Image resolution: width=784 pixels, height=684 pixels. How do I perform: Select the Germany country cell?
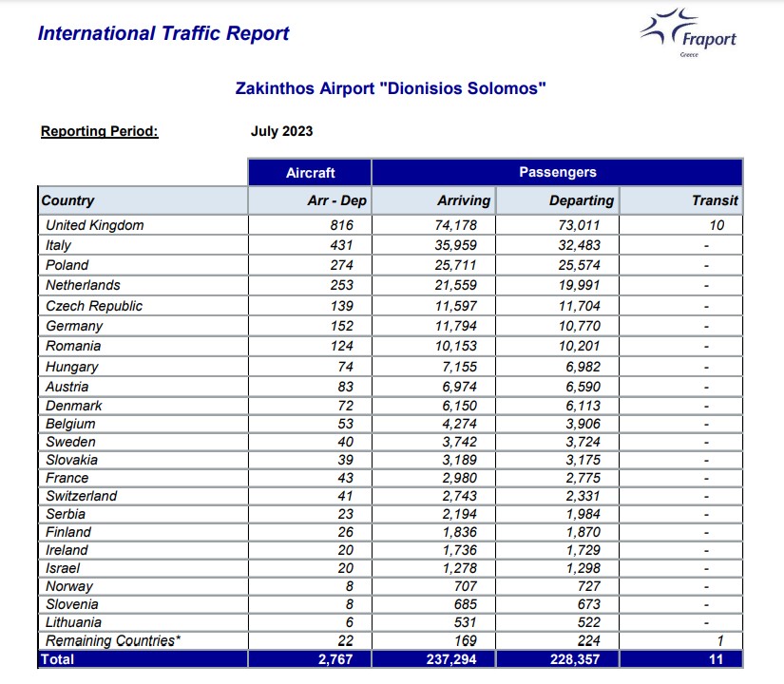[143, 326]
